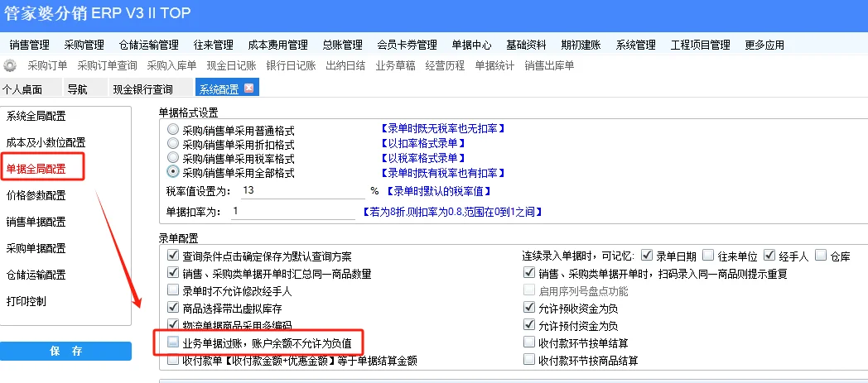Select 价格参数配置 in the left panel
This screenshot has width=868, height=383.
tap(36, 196)
